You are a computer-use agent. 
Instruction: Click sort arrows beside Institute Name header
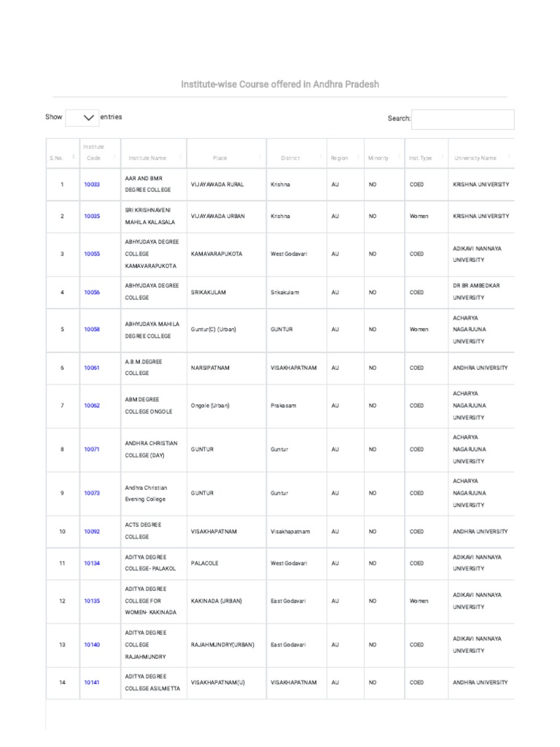[181, 158]
